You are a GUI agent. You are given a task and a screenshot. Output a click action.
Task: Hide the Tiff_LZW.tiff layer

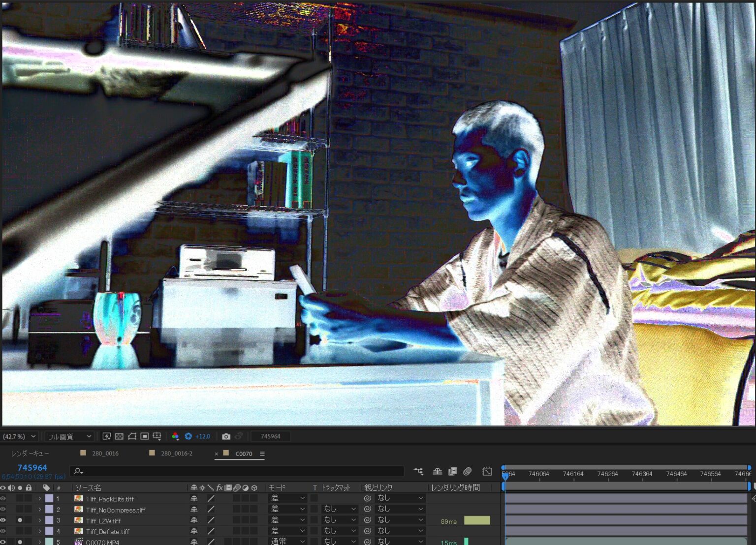[3, 520]
